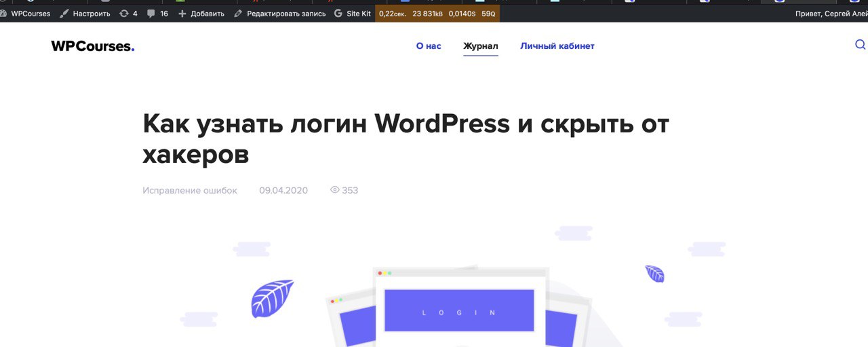The width and height of the screenshot is (868, 347).
Task: Click the search magnifier icon in the header
Action: coord(860,45)
